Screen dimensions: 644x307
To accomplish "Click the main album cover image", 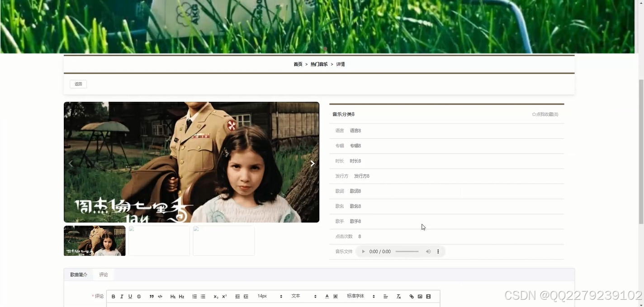I will 191,162.
